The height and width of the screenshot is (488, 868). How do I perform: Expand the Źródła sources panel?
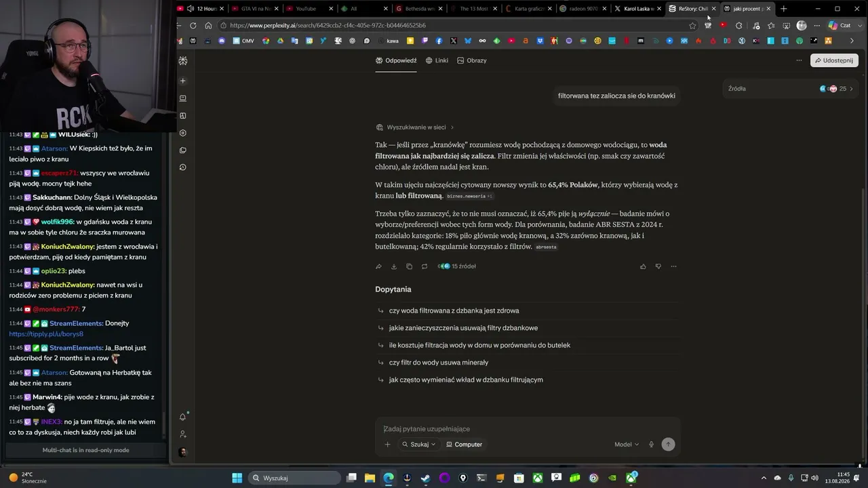791,89
